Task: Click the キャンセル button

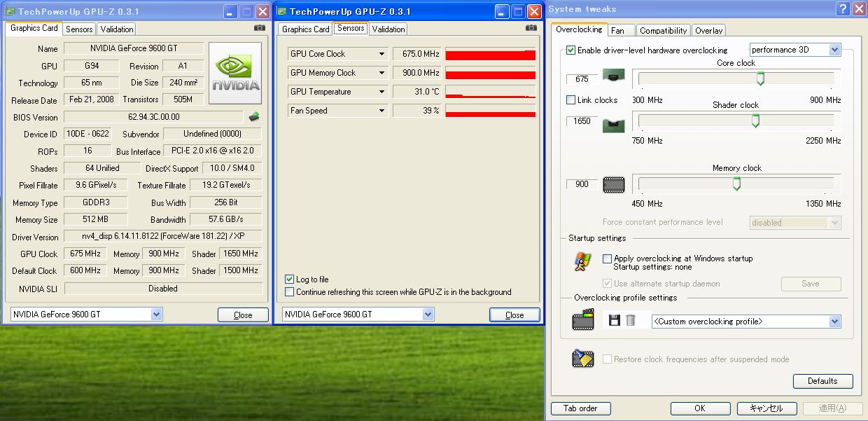Action: click(766, 408)
